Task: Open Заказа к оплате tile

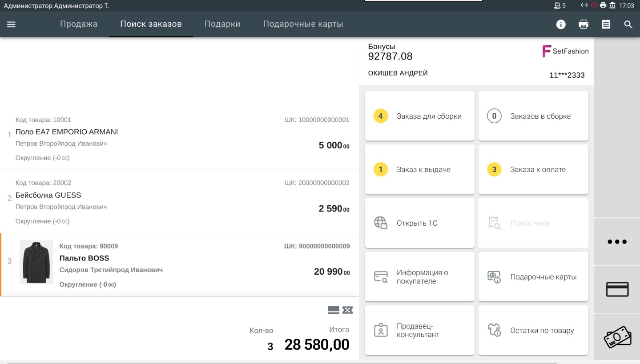Action: (533, 169)
